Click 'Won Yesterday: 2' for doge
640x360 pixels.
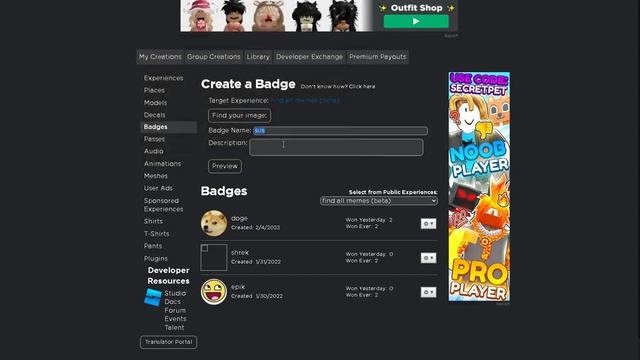369,220
